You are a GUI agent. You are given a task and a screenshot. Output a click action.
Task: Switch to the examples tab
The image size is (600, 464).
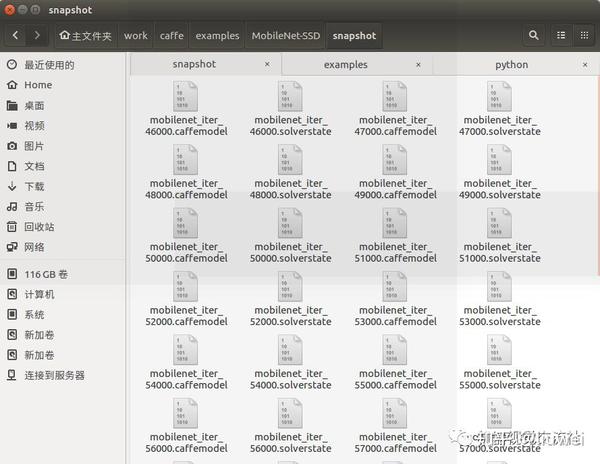coord(346,65)
